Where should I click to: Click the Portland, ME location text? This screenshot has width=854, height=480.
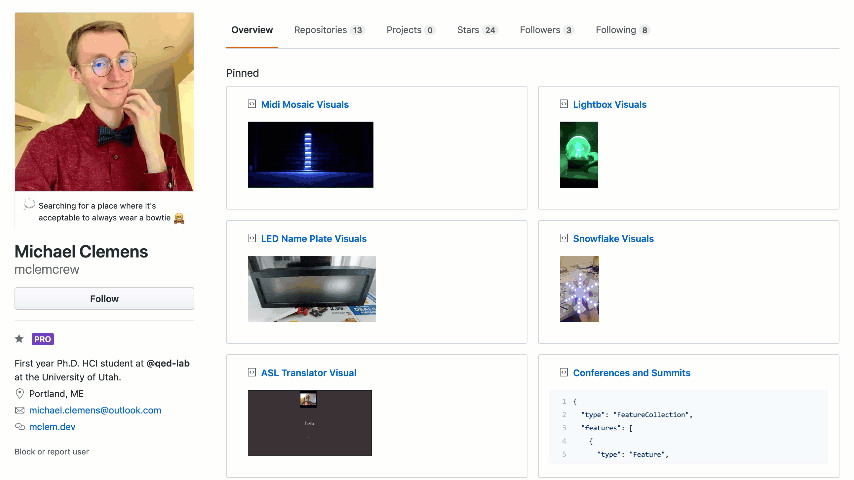[x=56, y=393]
